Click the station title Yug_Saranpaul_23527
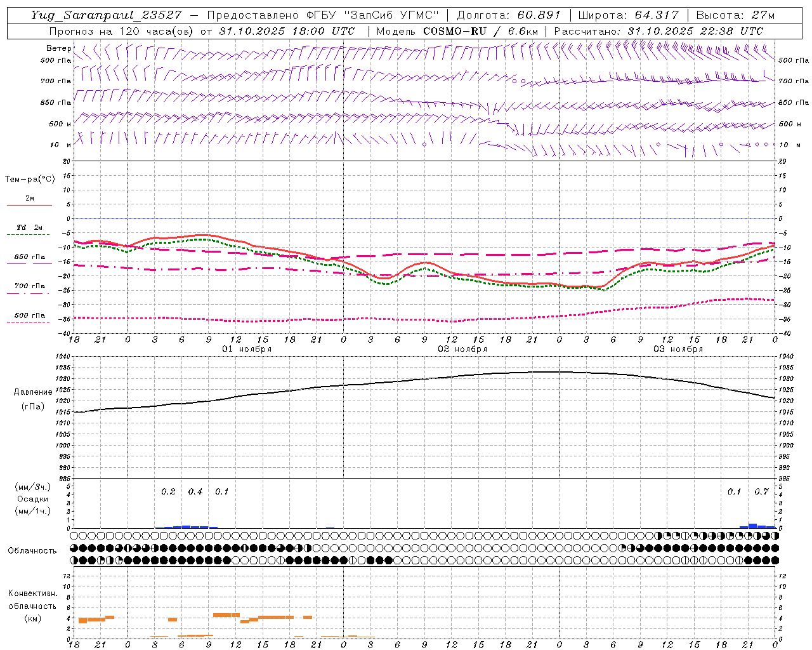 106,15
